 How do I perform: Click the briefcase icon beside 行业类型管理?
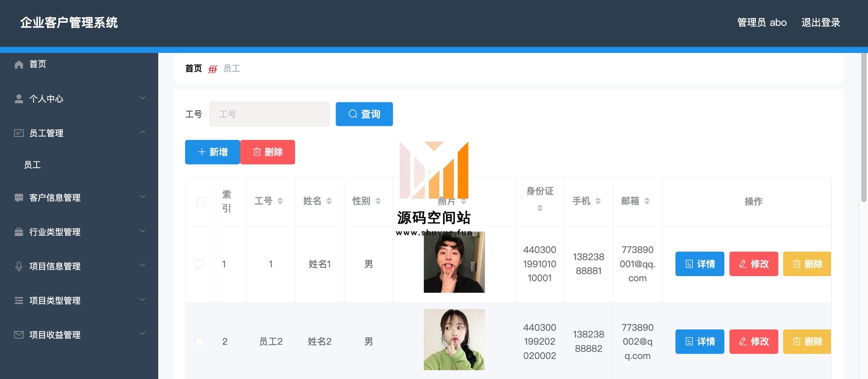(19, 232)
